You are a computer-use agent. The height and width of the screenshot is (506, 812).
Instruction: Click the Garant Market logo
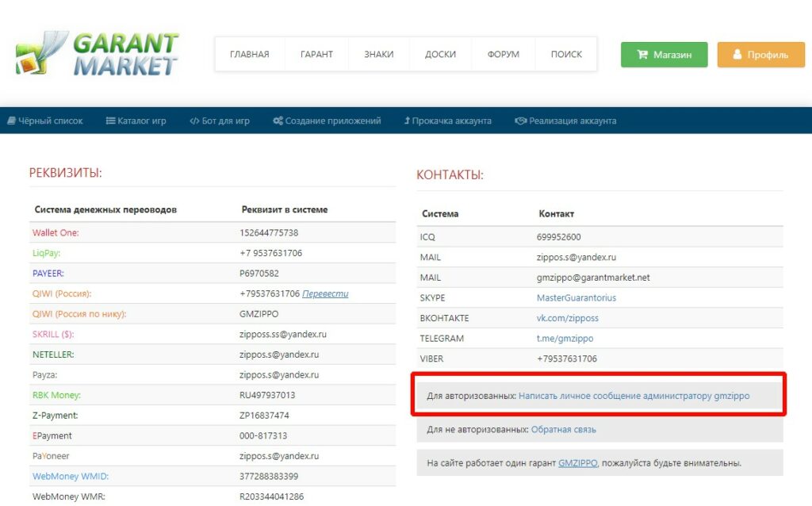pos(97,54)
